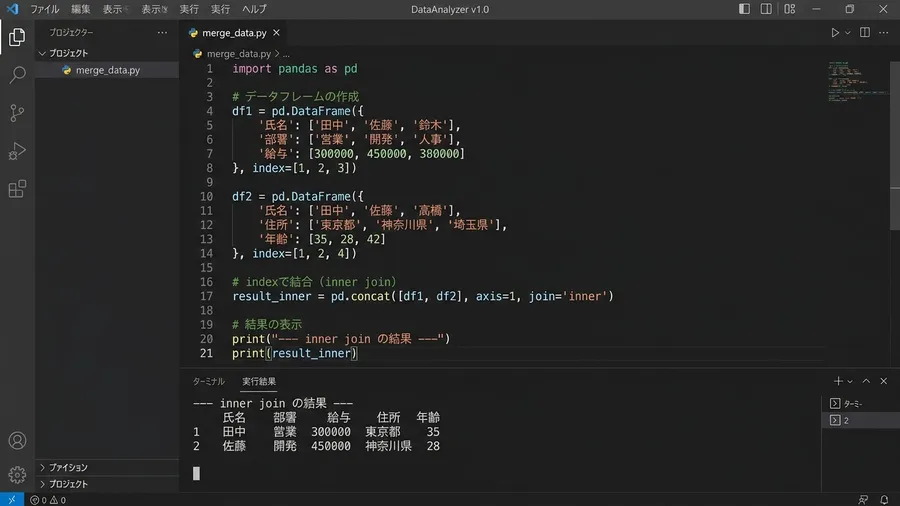Open the Accounts profile icon

(x=17, y=441)
